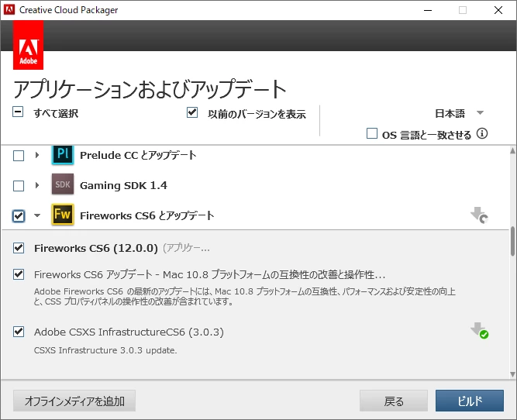This screenshot has width=517, height=420.
Task: Click the Prelude CC Pl icon
Action: click(x=63, y=155)
